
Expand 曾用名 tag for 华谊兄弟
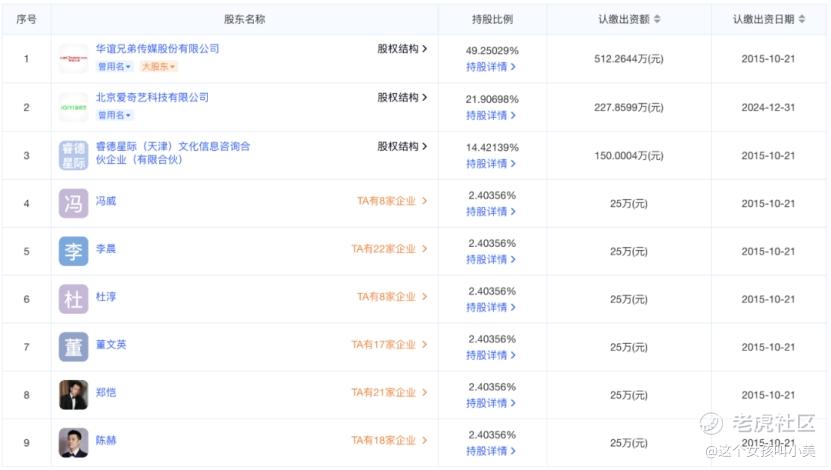(x=114, y=67)
